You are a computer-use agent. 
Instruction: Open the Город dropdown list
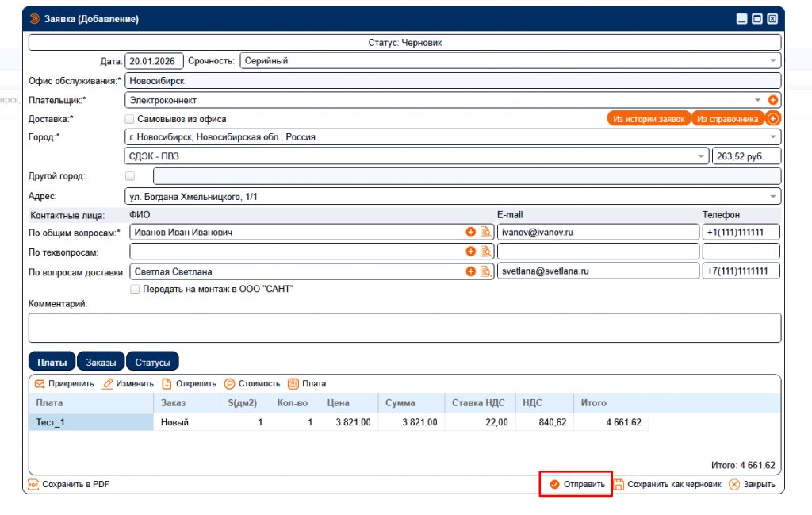773,136
